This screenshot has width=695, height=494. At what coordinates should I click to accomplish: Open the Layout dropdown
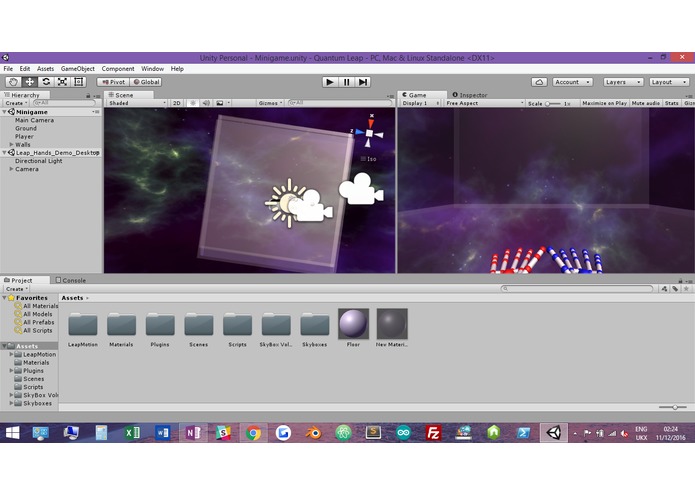point(669,82)
